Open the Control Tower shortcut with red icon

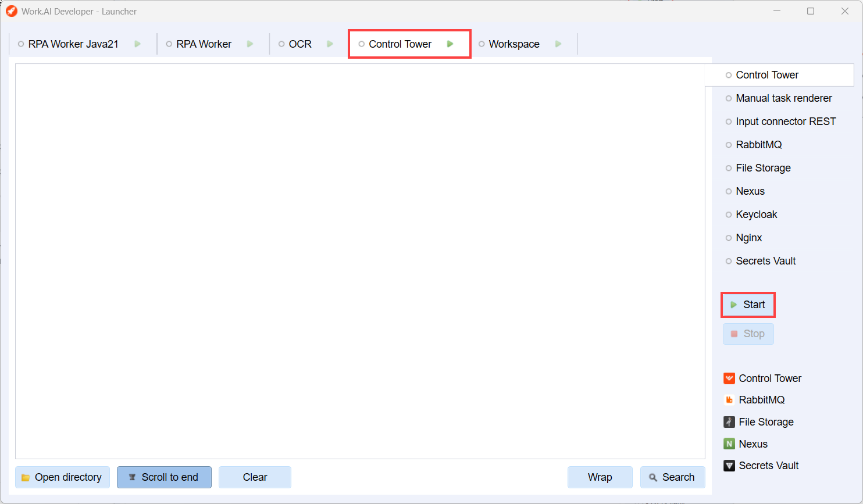coord(762,378)
